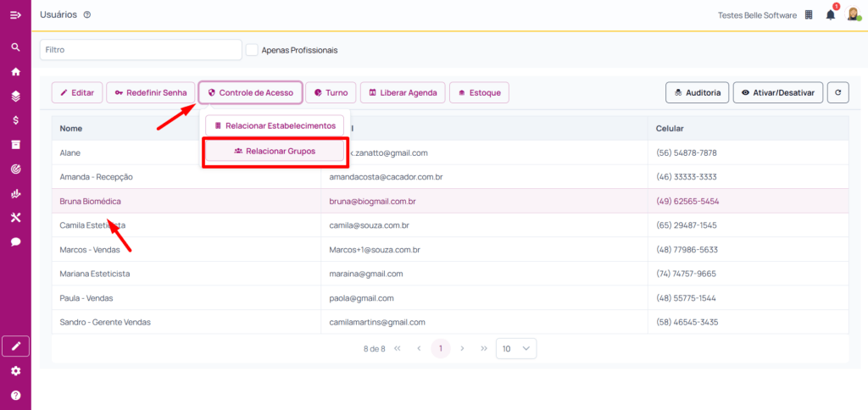Image resolution: width=868 pixels, height=410 pixels.
Task: Click the Redefinir Senha button
Action: point(150,92)
